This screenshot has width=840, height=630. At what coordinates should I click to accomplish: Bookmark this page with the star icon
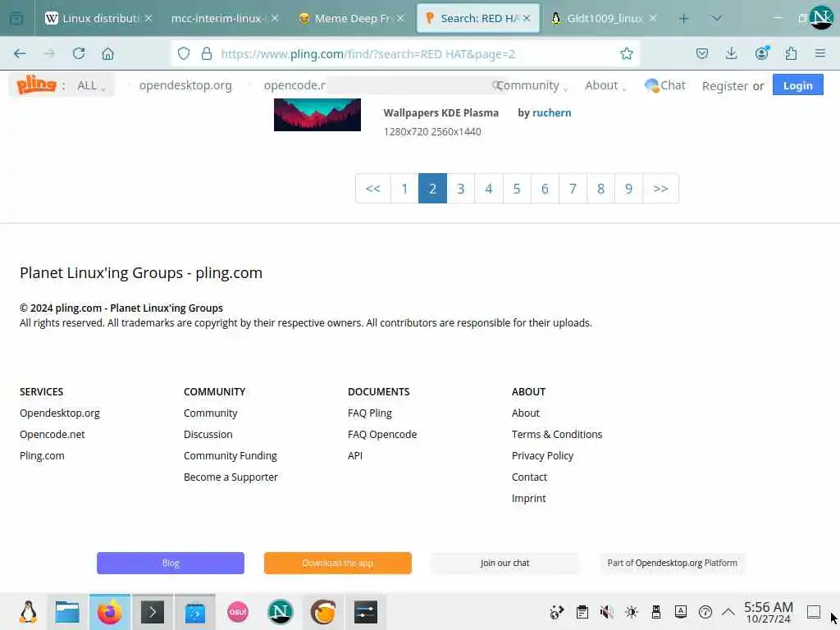pyautogui.click(x=626, y=53)
